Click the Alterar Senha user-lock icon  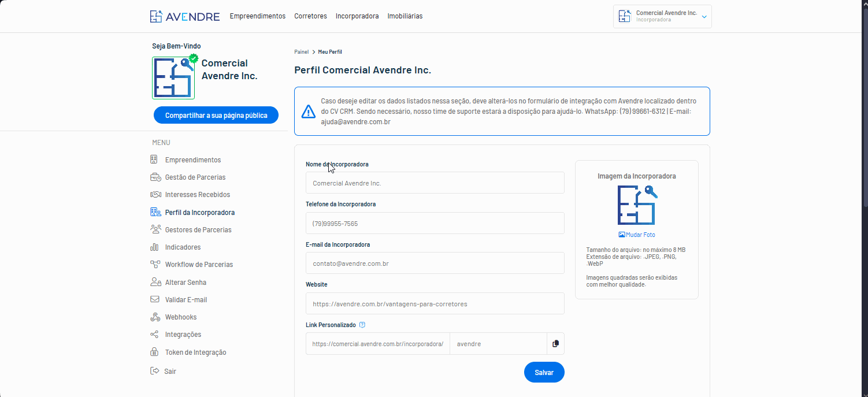tap(155, 282)
